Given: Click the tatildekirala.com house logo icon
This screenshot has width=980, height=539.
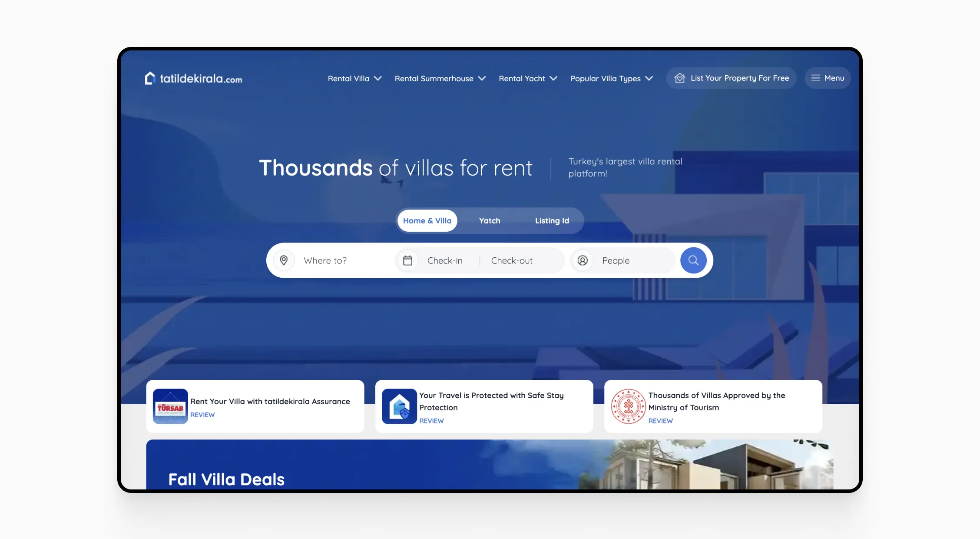Looking at the screenshot, I should point(150,78).
